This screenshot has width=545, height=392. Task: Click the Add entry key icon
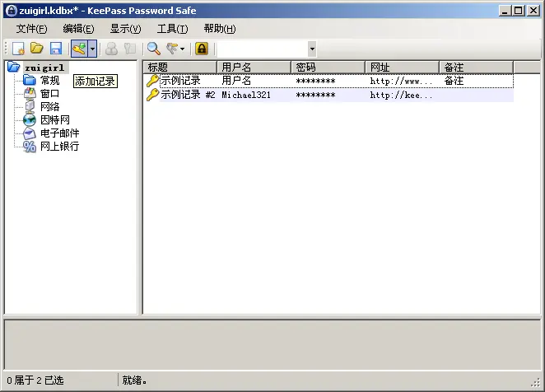[79, 49]
